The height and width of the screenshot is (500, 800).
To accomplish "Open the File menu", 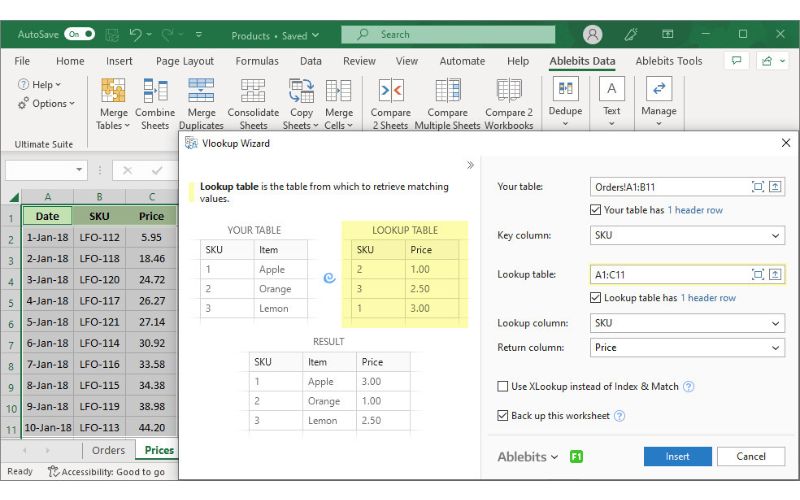I will click(x=22, y=61).
